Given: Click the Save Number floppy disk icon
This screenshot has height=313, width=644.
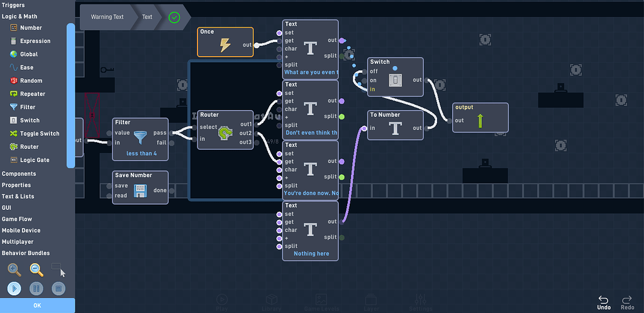Looking at the screenshot, I should coord(140,191).
